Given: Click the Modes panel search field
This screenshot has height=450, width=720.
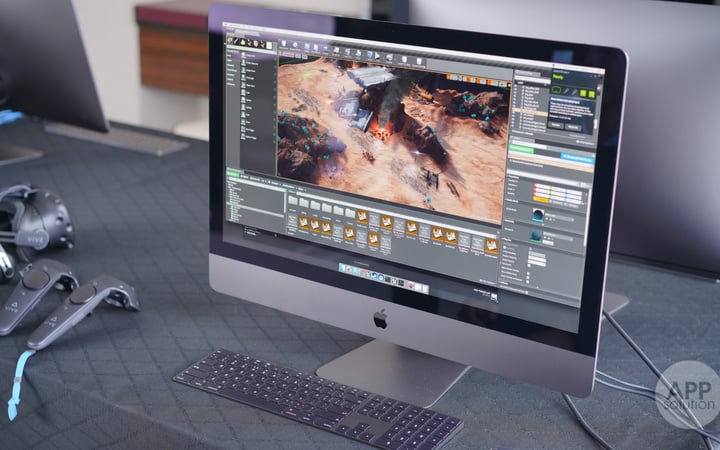Looking at the screenshot, I should pyautogui.click(x=251, y=49).
